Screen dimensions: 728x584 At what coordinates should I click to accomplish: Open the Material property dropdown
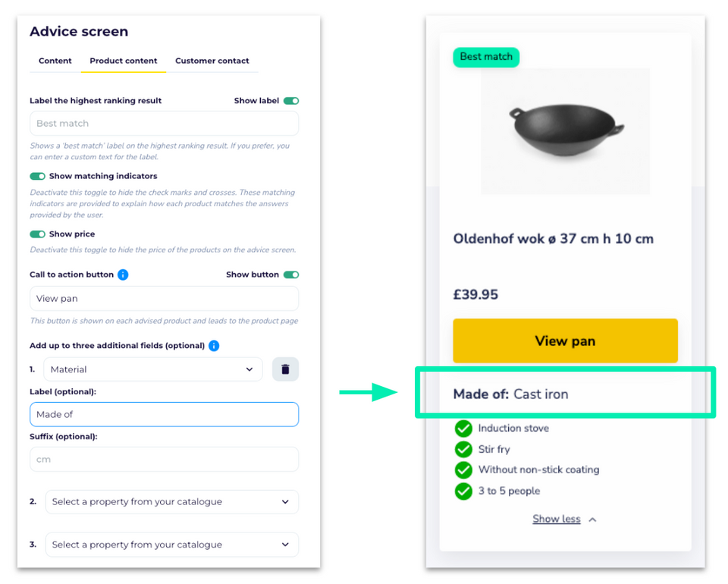(152, 369)
